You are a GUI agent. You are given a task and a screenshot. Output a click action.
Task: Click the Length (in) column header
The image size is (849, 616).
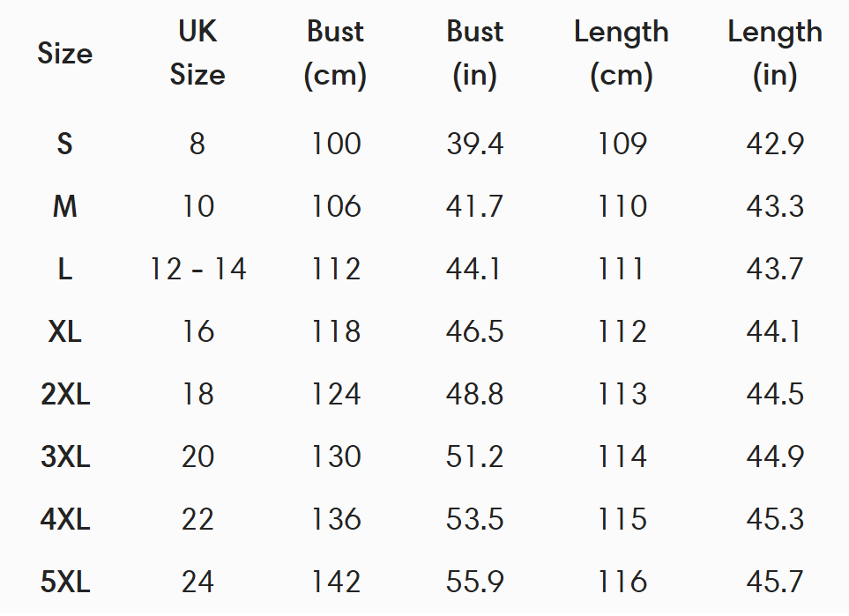point(775,54)
